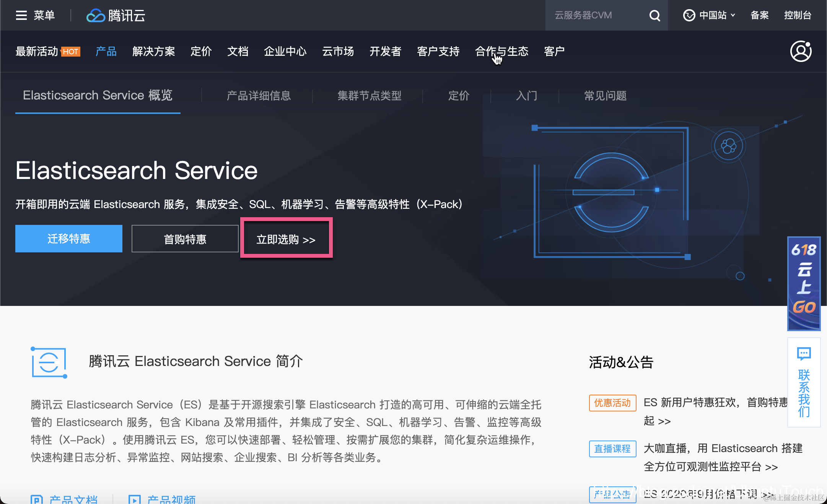Click the 立即选购 >> link
827x504 pixels.
tap(286, 239)
